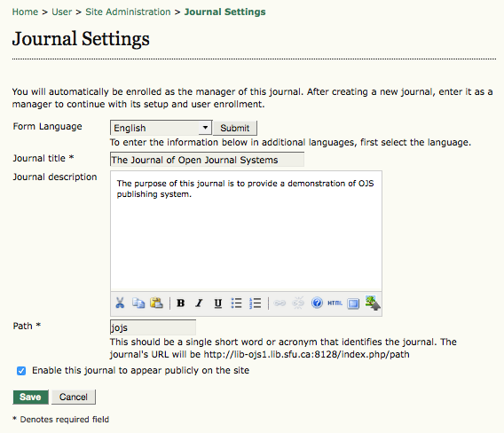This screenshot has height=433, width=504.
Task: Click the Journal Settings breadcrumb link
Action: click(225, 12)
